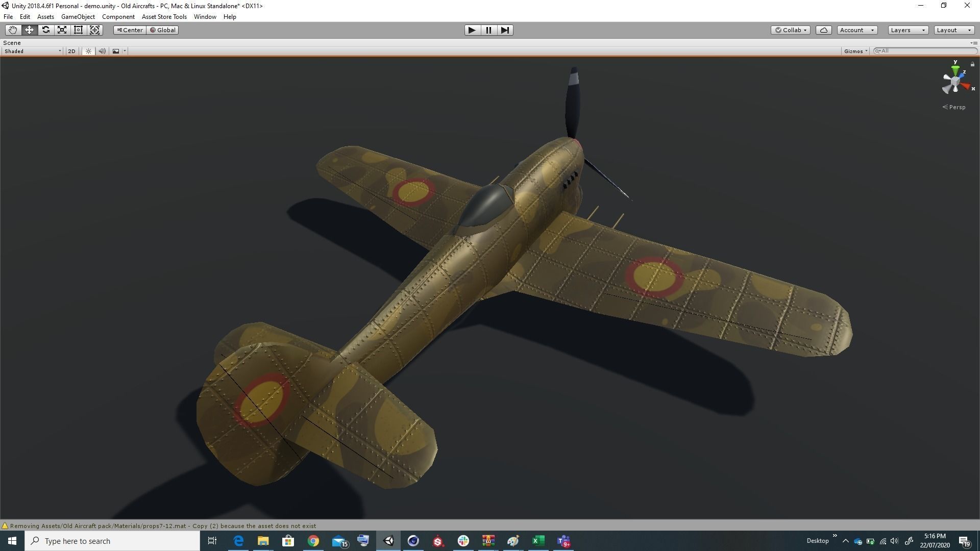
Task: Click the Windows taskbar search box
Action: (112, 541)
